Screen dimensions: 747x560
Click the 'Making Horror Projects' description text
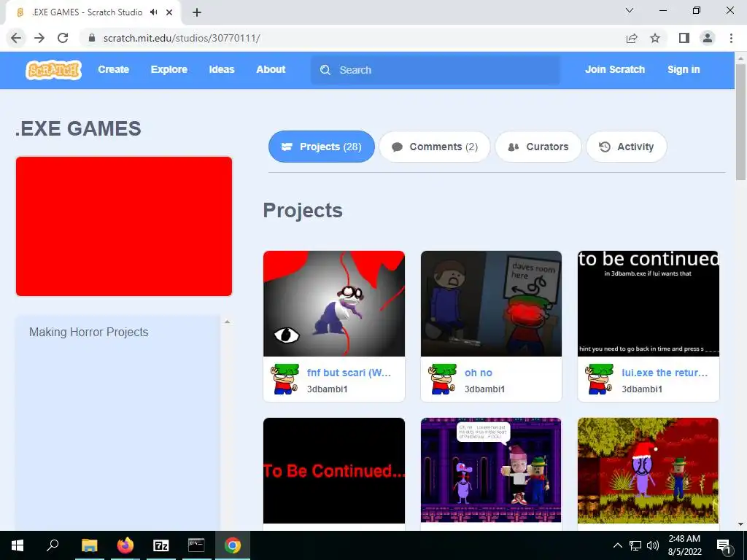(x=88, y=332)
